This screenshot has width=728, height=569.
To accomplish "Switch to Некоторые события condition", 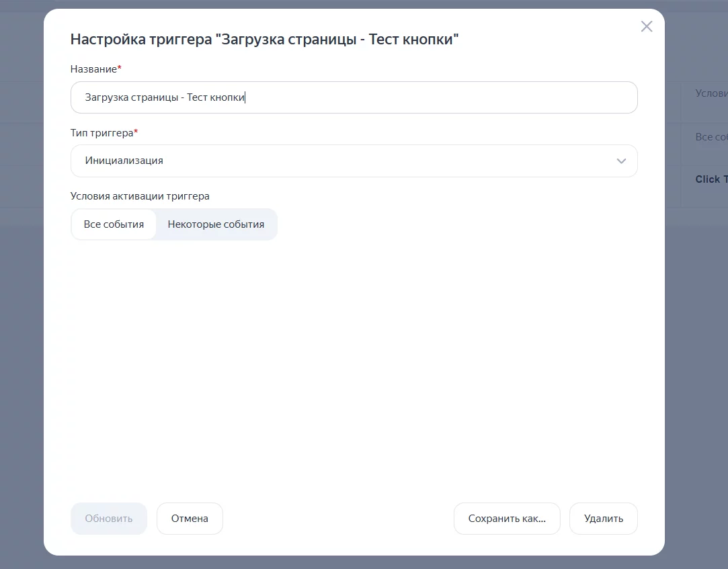I will [216, 224].
